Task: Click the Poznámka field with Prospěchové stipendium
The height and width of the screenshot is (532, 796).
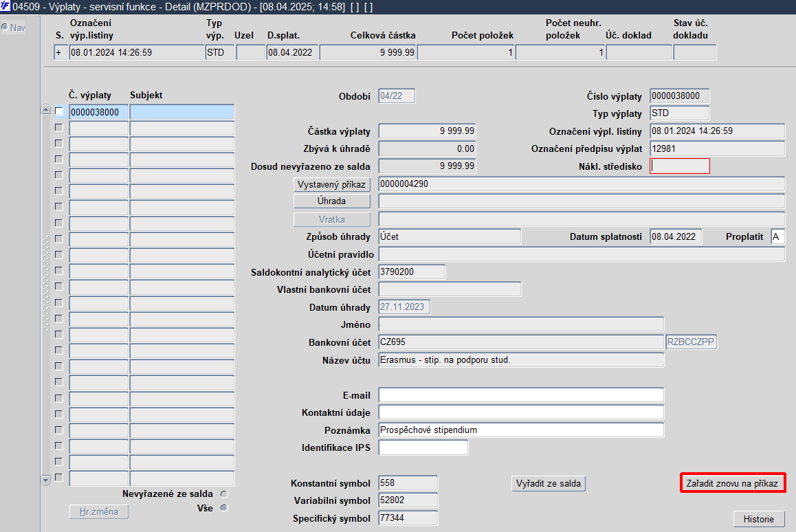Action: tap(521, 430)
